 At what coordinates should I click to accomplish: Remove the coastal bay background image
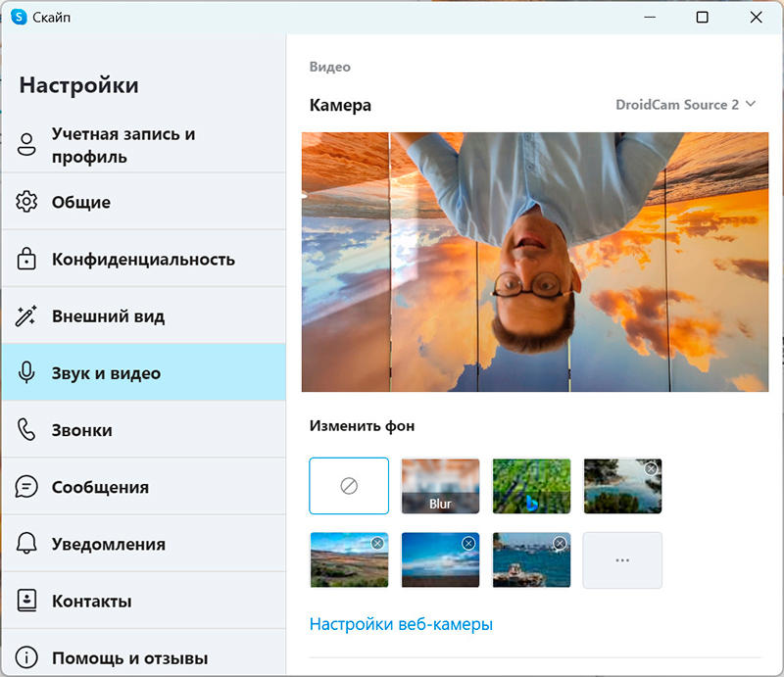pyautogui.click(x=651, y=469)
